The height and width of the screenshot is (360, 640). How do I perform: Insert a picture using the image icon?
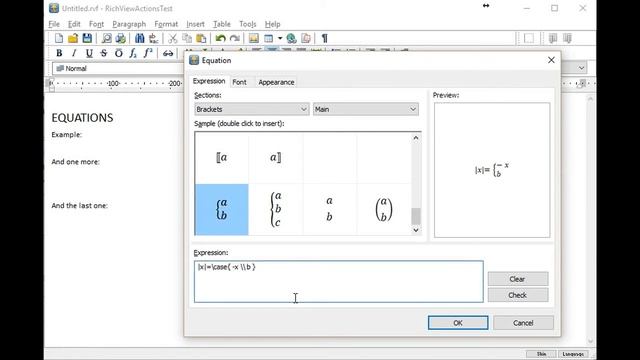click(254, 38)
